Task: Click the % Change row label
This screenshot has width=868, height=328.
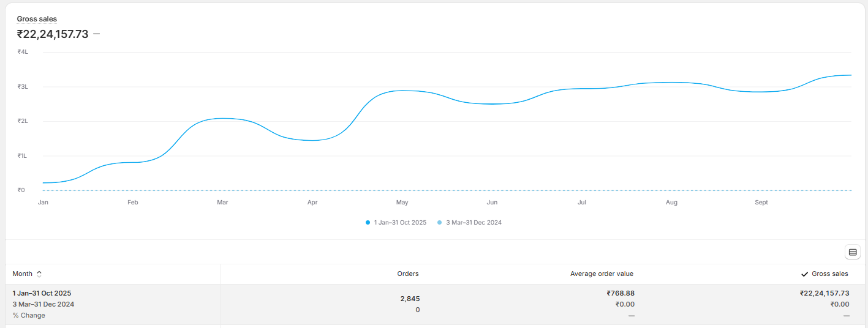Action: 29,316
